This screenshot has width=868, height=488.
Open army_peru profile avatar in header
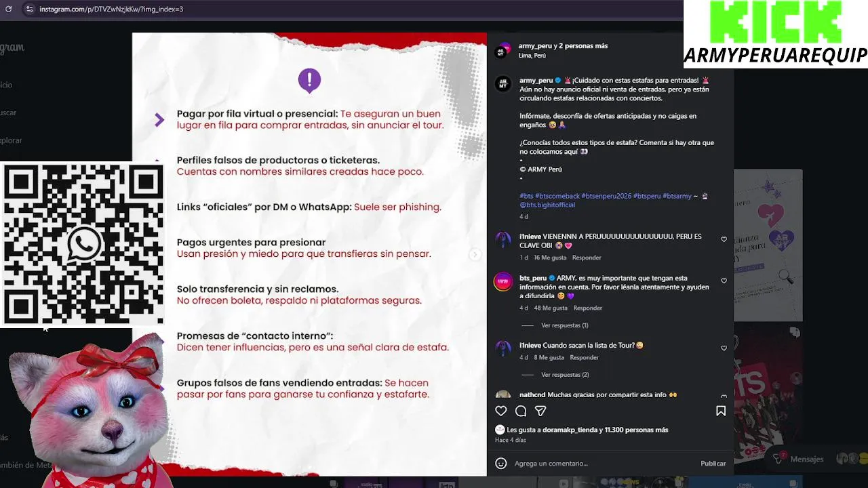[x=503, y=51]
